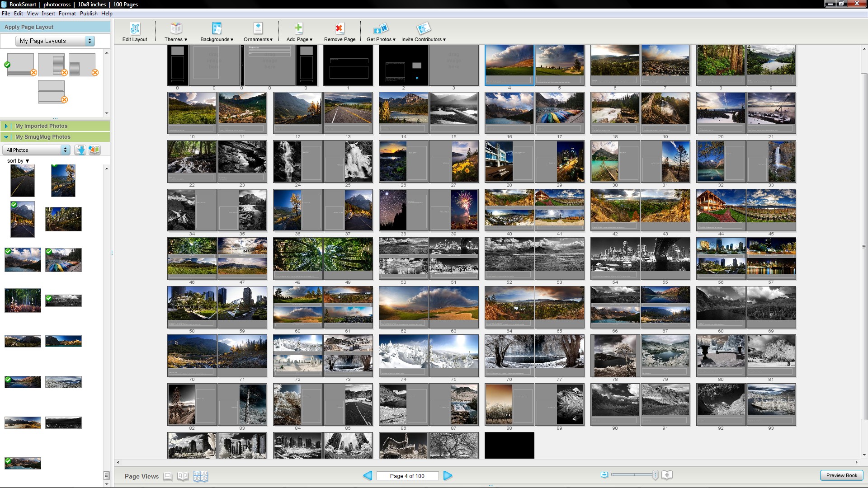Open the Publish menu

89,14
